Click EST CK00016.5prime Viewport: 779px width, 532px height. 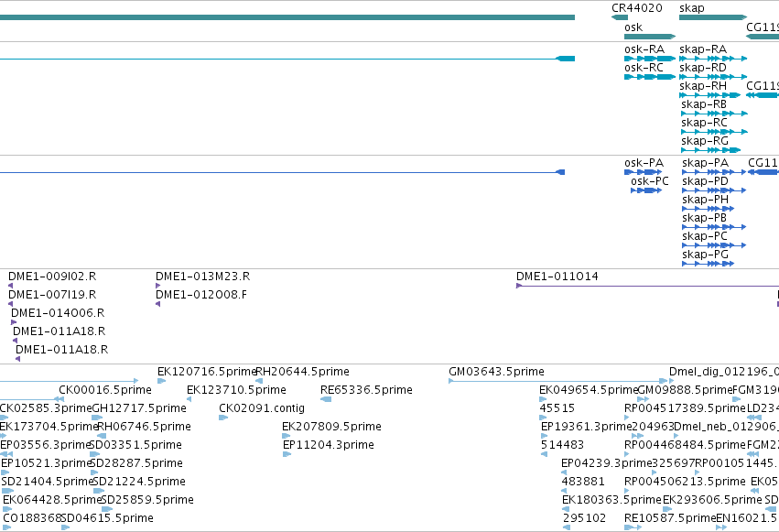[61, 399]
